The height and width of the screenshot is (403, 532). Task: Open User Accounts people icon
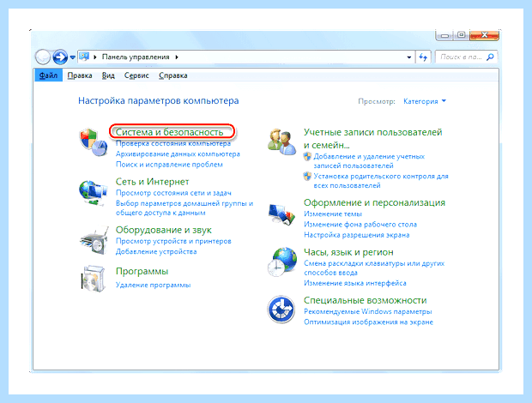[281, 142]
